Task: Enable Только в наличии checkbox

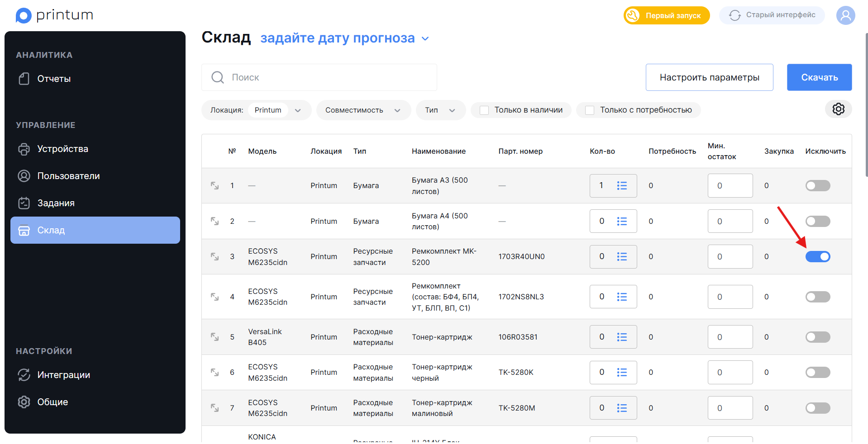Action: 484,110
